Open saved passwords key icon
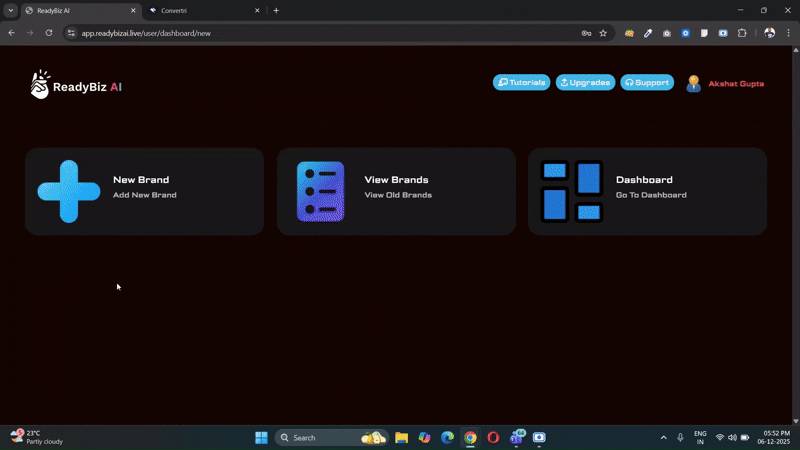This screenshot has height=450, width=800. coord(586,33)
